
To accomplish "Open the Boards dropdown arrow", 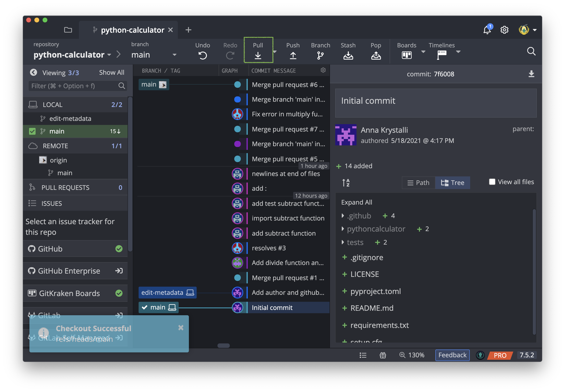I will pos(423,52).
